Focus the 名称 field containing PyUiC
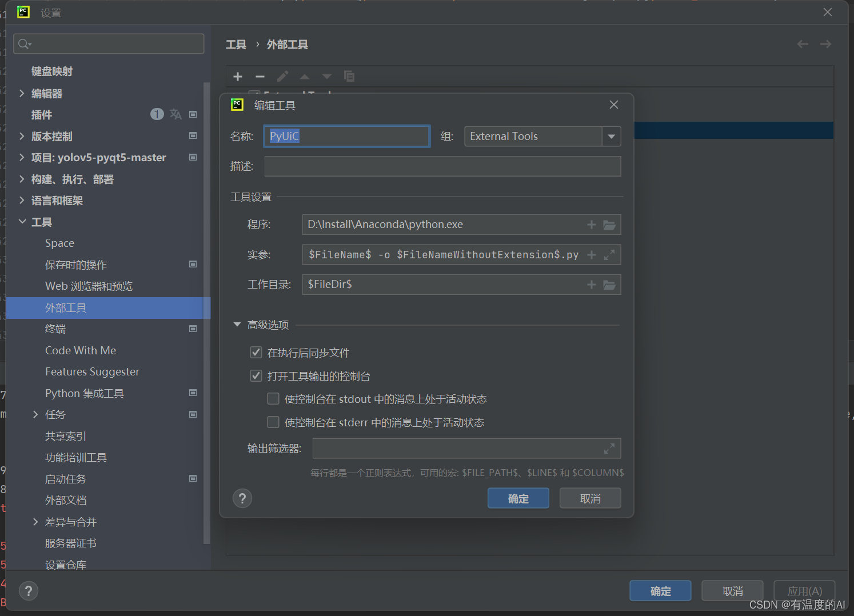The height and width of the screenshot is (616, 854). [x=347, y=137]
